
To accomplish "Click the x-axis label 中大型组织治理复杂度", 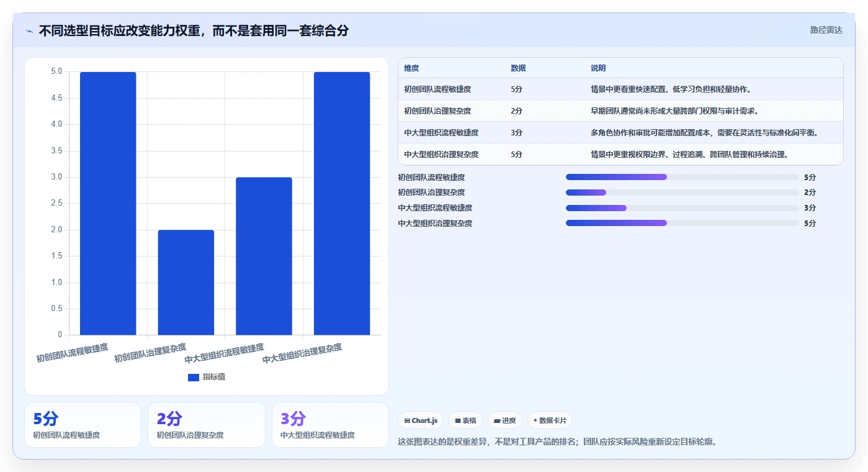I will [302, 353].
